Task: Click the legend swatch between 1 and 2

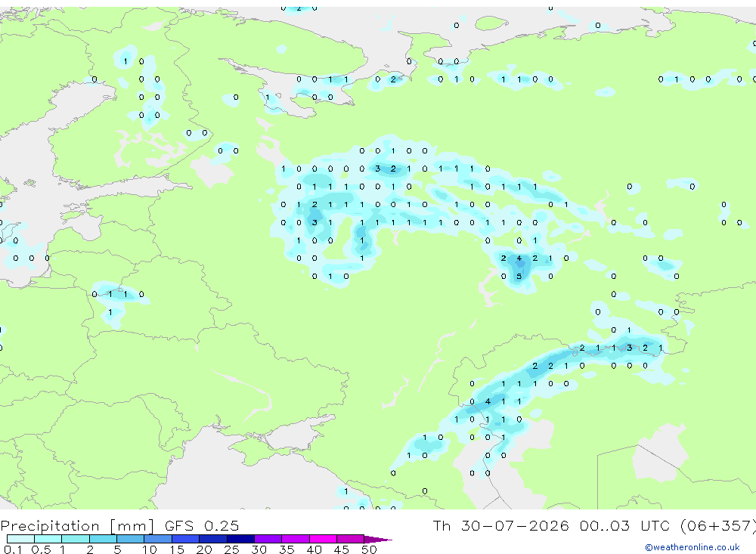Action: coord(76,539)
